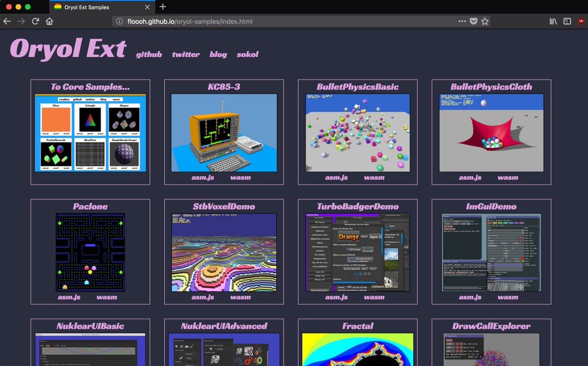This screenshot has width=588, height=366.
Task: Reload the current page
Action: [x=35, y=21]
